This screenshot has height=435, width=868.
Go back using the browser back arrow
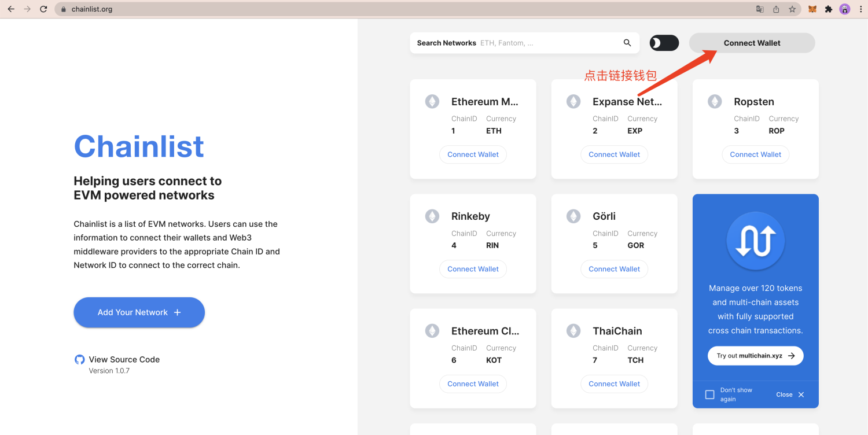(x=11, y=9)
